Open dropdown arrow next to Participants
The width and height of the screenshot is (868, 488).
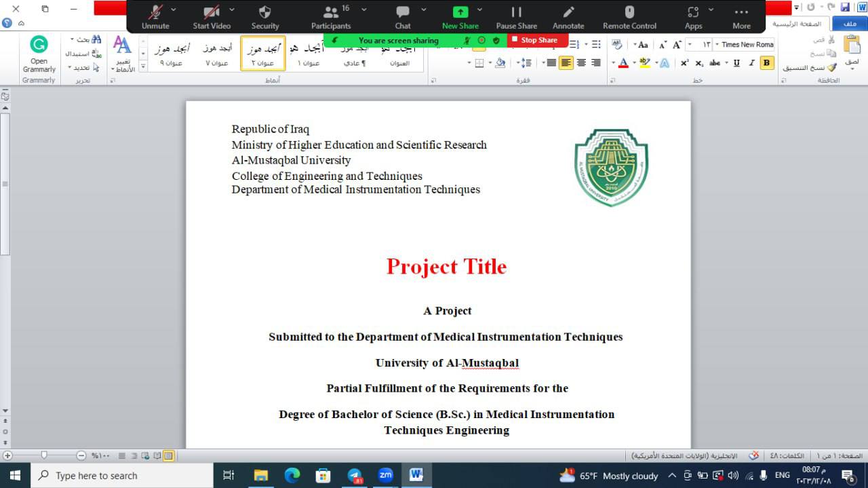point(364,10)
